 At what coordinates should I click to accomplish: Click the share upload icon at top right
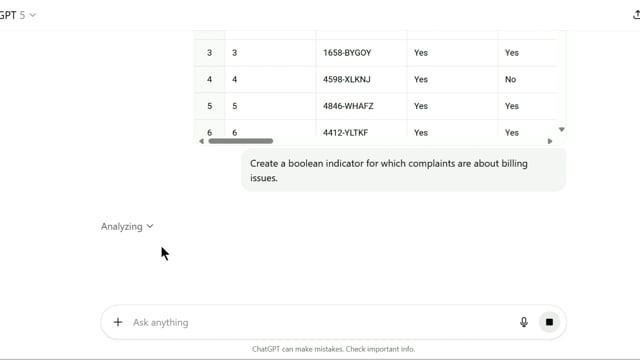pos(636,15)
